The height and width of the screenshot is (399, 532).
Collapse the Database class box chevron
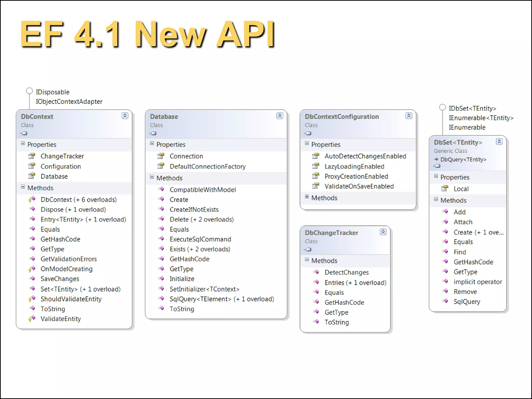[x=280, y=116]
